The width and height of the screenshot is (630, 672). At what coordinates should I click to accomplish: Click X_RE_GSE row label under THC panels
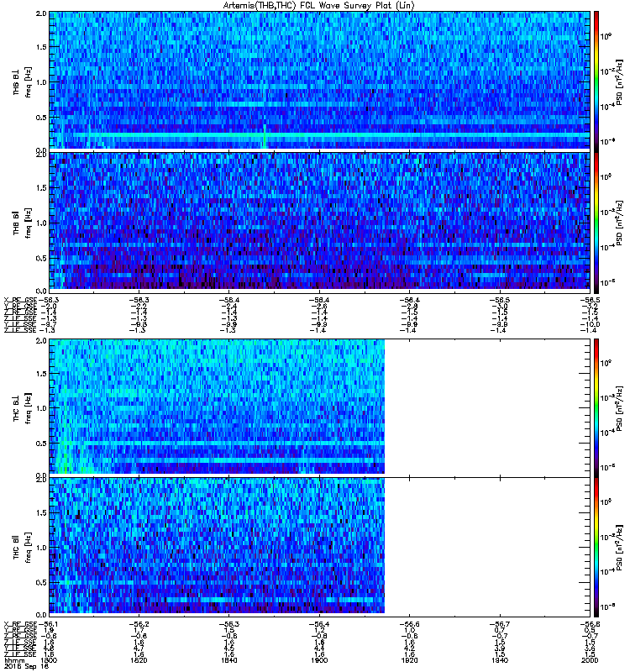pos(21,624)
